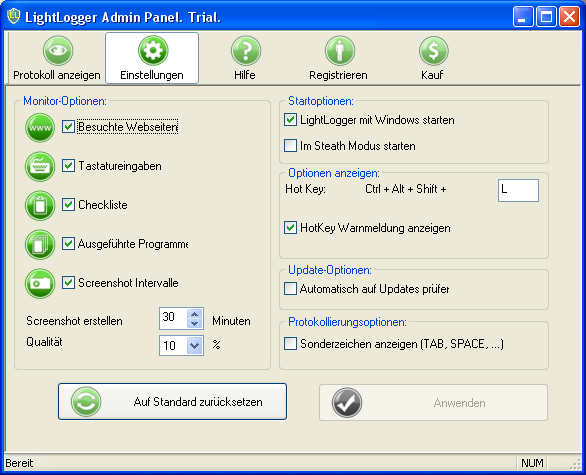Click the Qualität label
Screen dimensions: 586x475
[x=44, y=342]
